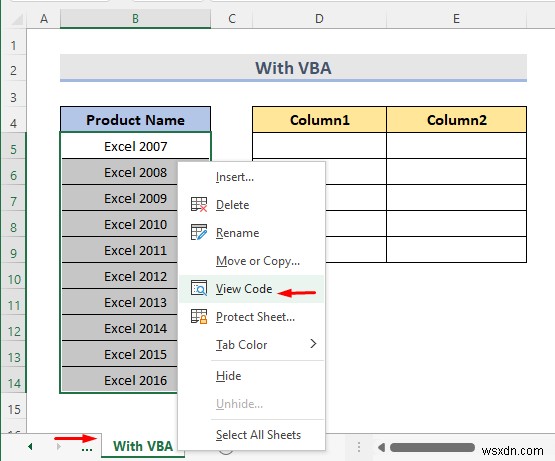555x461 pixels.
Task: Switch to the With VBA sheet tab
Action: click(143, 446)
